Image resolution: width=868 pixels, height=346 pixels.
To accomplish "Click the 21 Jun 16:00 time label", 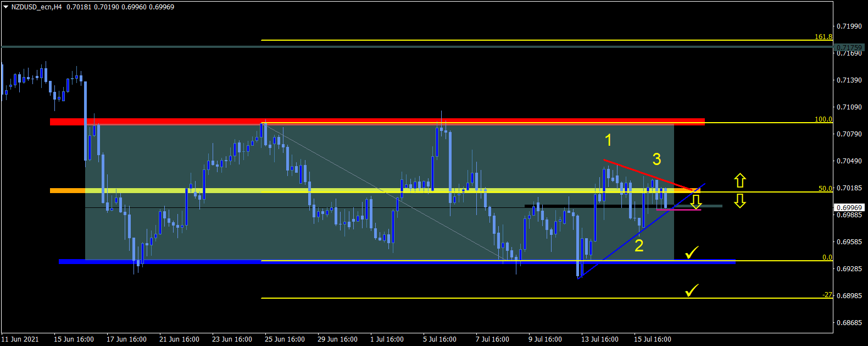I will 179,339.
